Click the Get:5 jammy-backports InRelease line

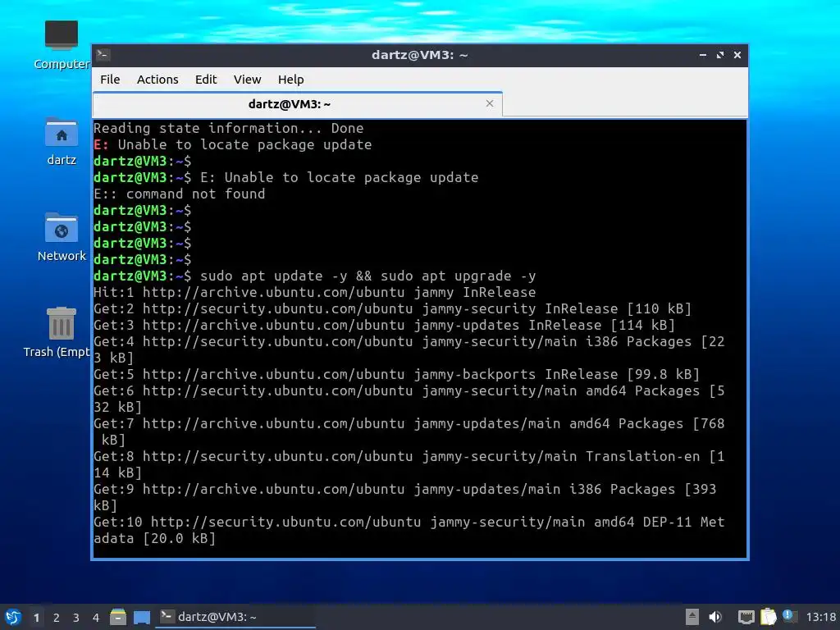point(396,374)
